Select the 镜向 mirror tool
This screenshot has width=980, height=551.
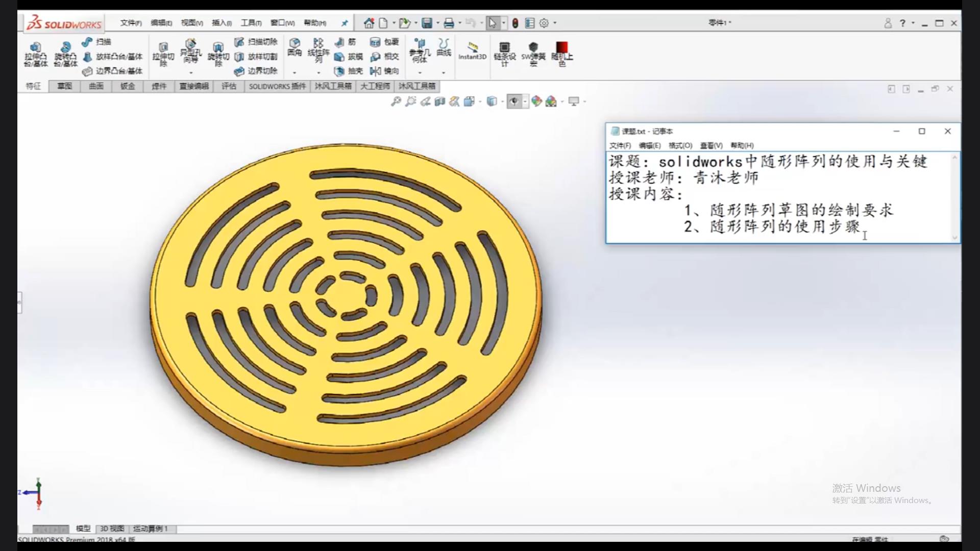pos(384,71)
